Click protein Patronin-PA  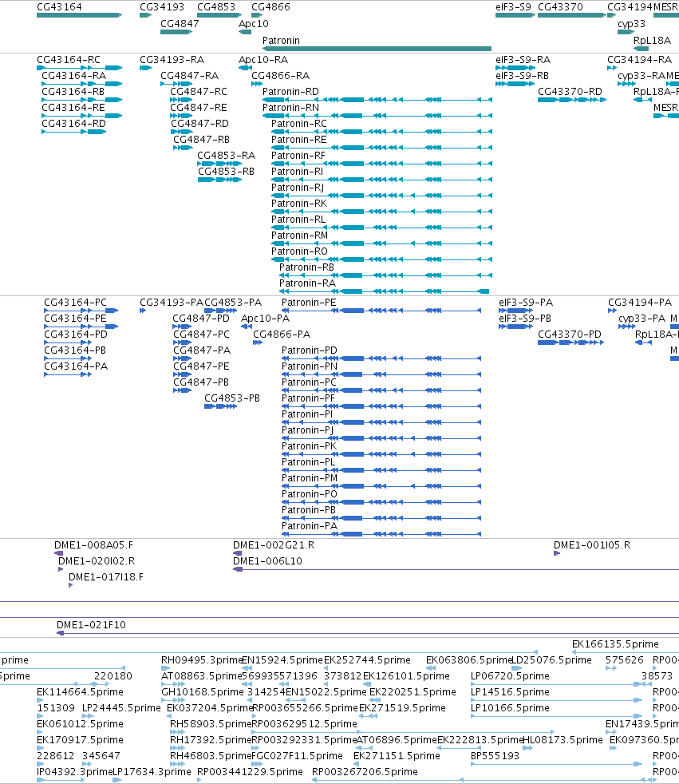coord(381,534)
